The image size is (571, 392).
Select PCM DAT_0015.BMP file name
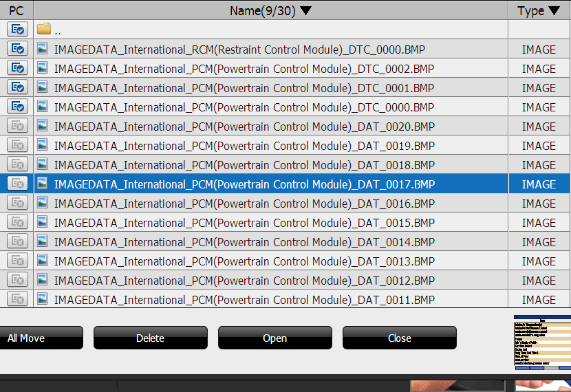(x=244, y=223)
